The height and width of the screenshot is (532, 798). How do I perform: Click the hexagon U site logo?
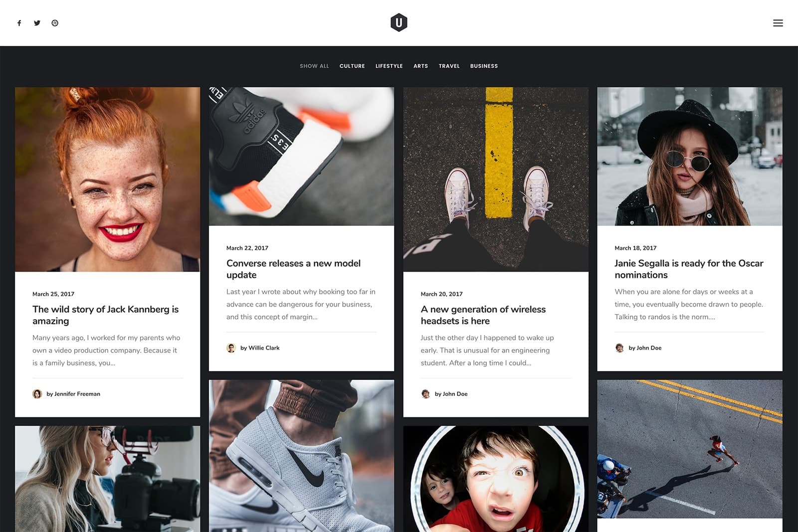coord(399,23)
